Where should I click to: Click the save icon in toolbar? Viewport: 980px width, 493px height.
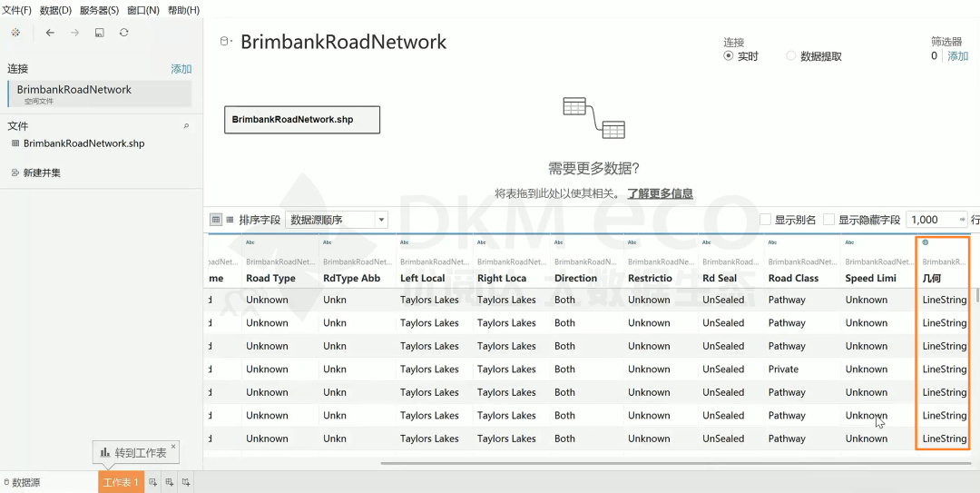tap(99, 33)
